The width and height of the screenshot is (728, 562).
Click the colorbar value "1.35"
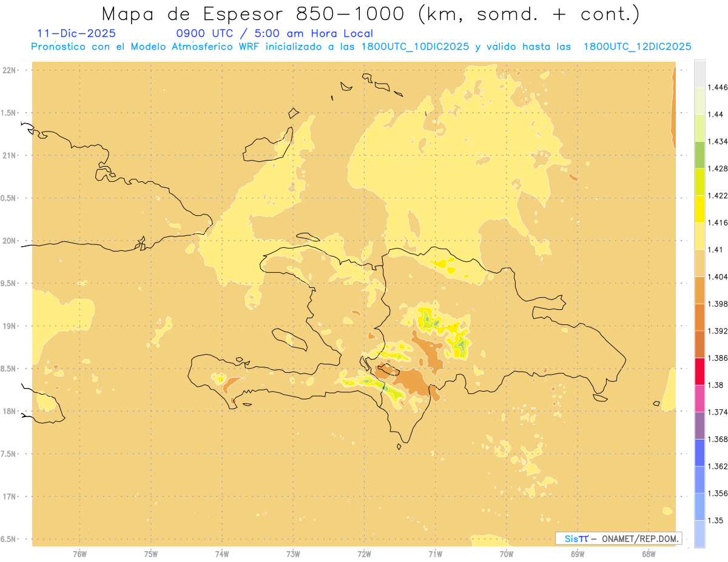[x=715, y=520]
